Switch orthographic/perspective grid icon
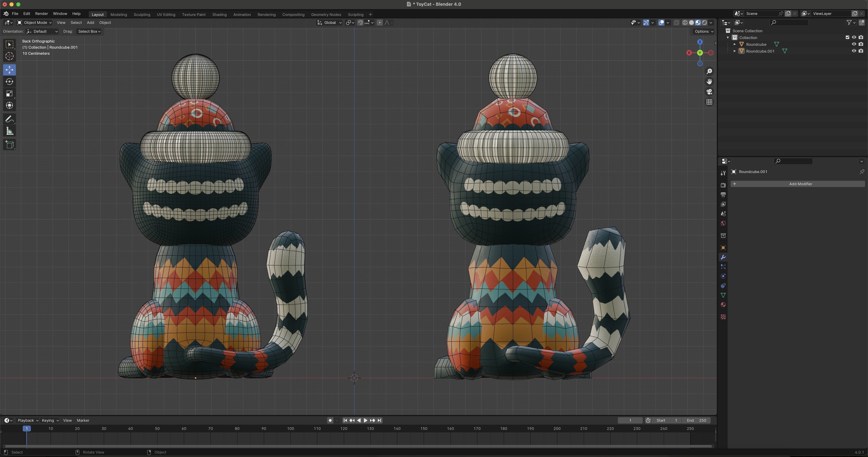This screenshot has width=868, height=457. [709, 102]
